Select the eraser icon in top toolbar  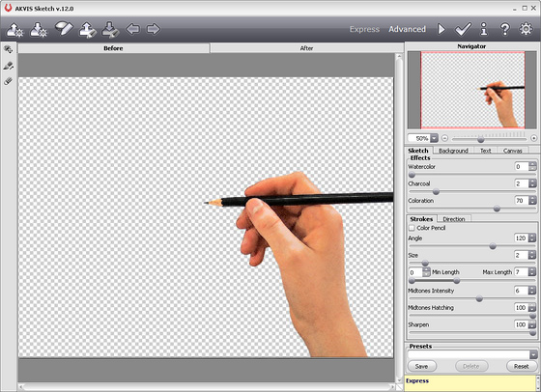point(64,29)
